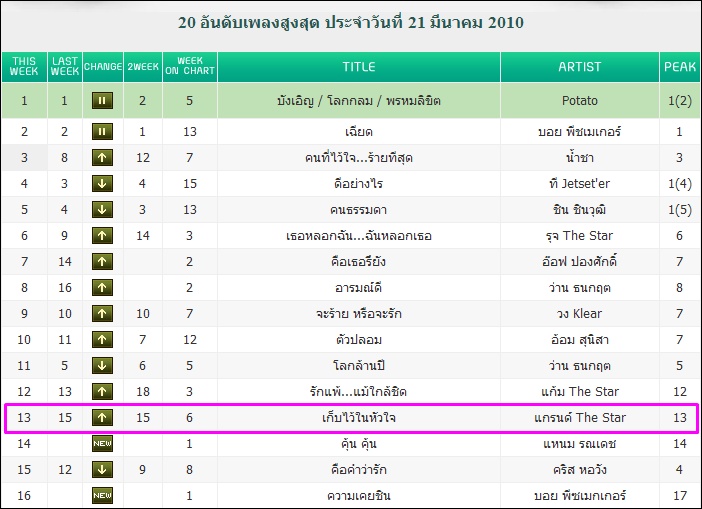Click the no-change icon in rank 2 row
Screen dimensions: 702x509
(102, 132)
